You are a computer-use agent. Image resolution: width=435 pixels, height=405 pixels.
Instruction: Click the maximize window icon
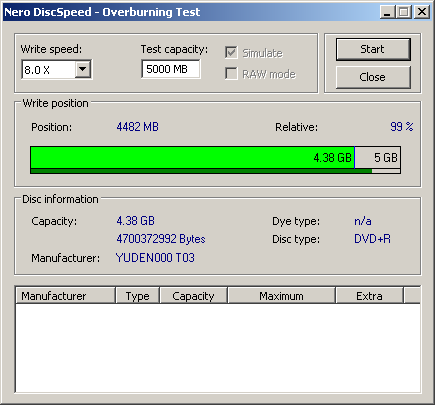(404, 12)
